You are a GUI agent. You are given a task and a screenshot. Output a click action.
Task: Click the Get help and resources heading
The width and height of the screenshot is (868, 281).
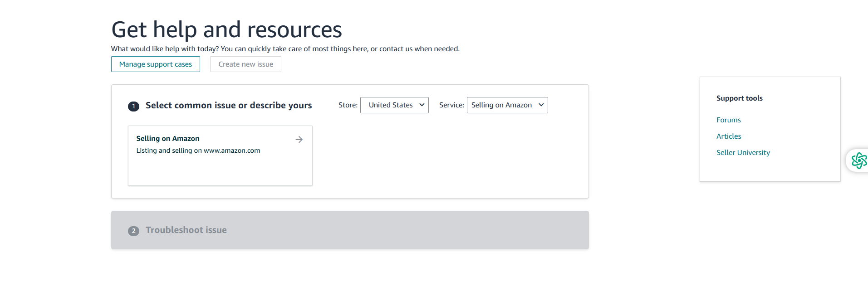pos(226,30)
